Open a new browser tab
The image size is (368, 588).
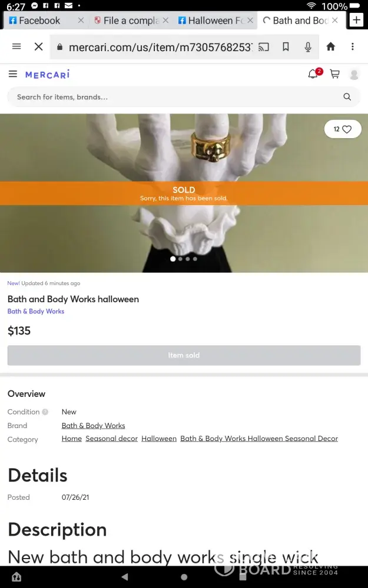tap(356, 20)
